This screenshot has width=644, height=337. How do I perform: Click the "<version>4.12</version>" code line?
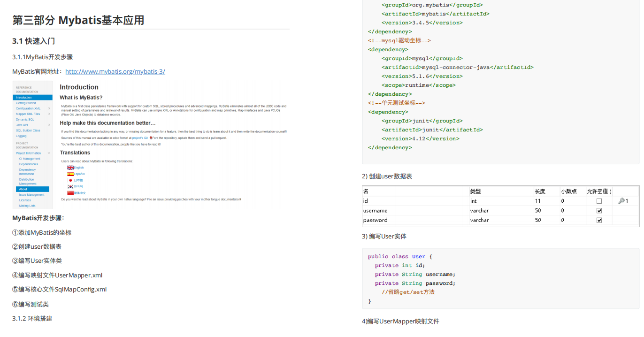click(x=421, y=138)
